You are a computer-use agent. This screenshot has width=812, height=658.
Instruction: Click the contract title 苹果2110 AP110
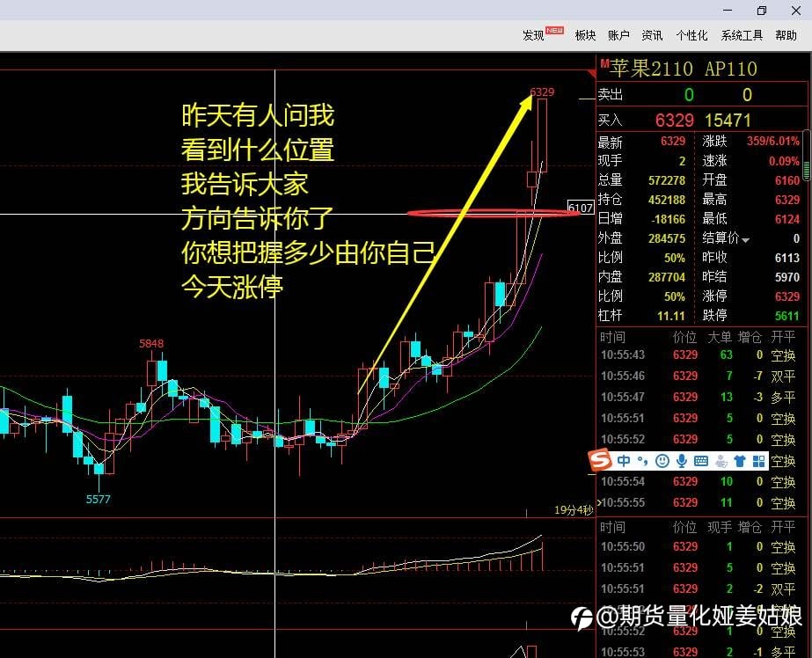[683, 69]
